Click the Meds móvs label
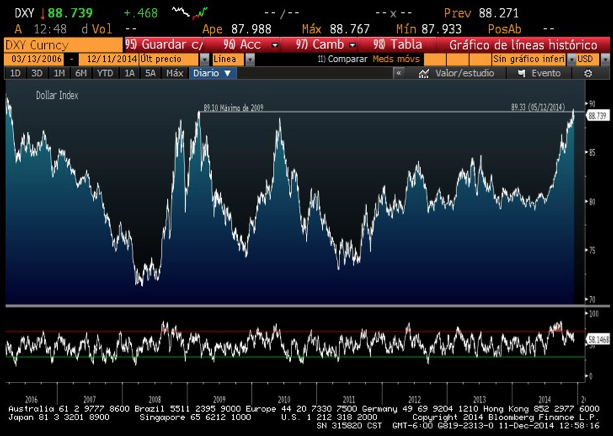613x436 pixels. tap(396, 59)
